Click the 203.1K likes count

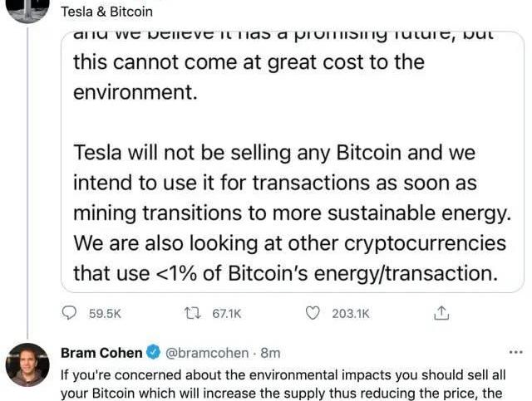pos(350,314)
